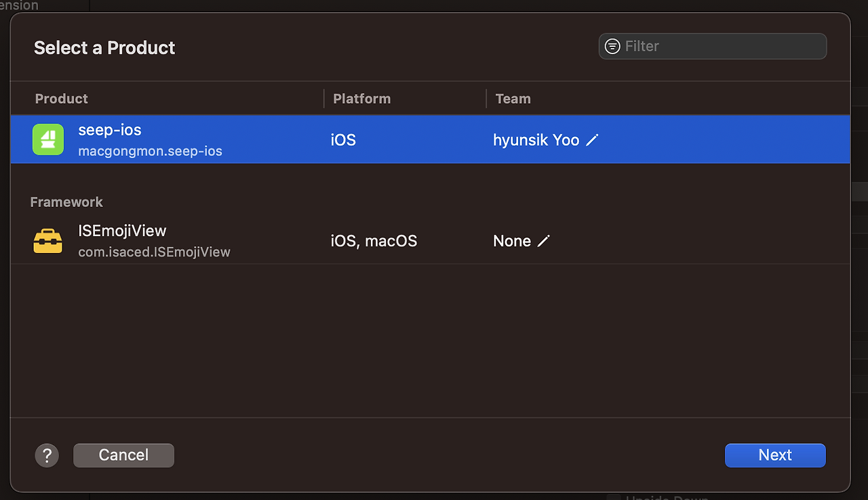Click the filter icon in the search field
The width and height of the screenshot is (868, 500).
click(x=612, y=46)
